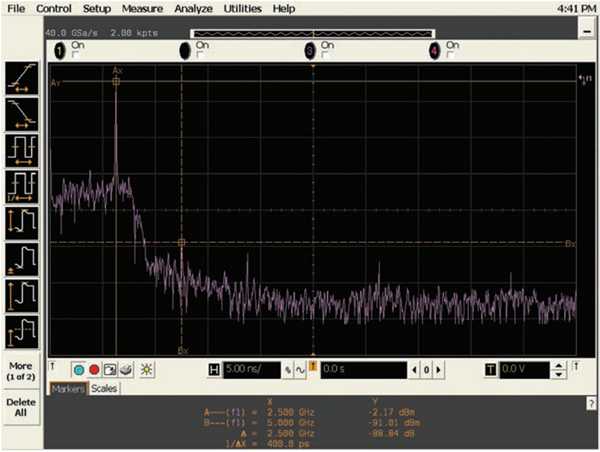The image size is (600, 452).
Task: Choose the period measurement icon
Action: pos(22,151)
